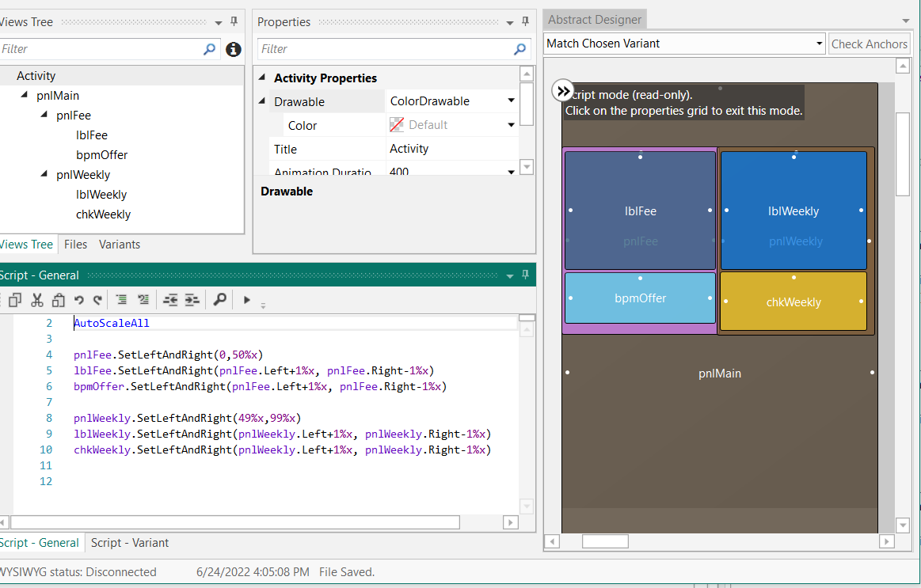This screenshot has width=921, height=588.
Task: Click the Check Anchors button
Action: (x=869, y=44)
